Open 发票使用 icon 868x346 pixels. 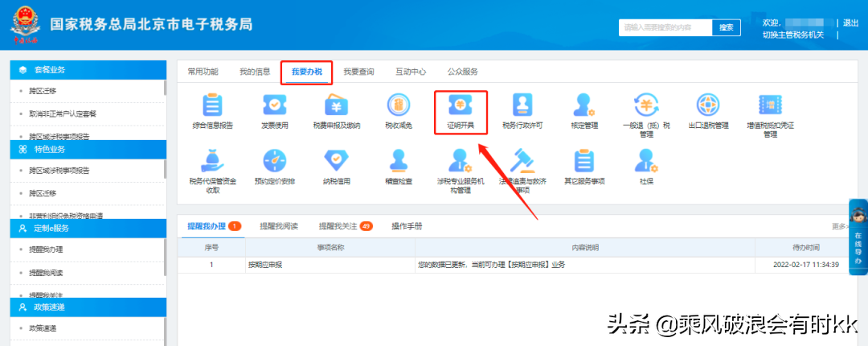[275, 105]
